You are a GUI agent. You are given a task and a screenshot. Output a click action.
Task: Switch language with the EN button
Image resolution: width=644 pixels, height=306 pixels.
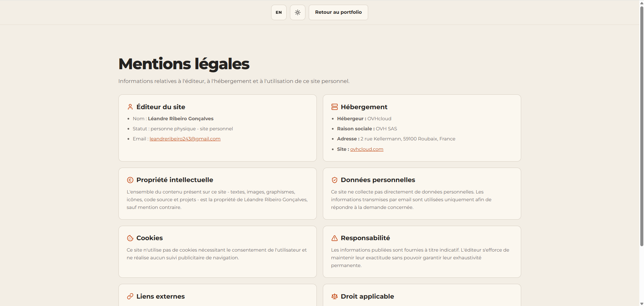[279, 12]
